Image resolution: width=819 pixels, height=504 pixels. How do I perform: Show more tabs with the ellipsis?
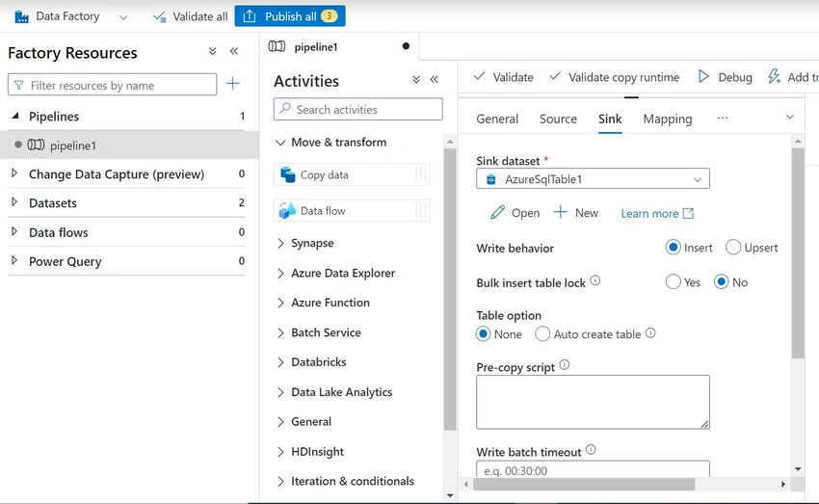[x=723, y=118]
